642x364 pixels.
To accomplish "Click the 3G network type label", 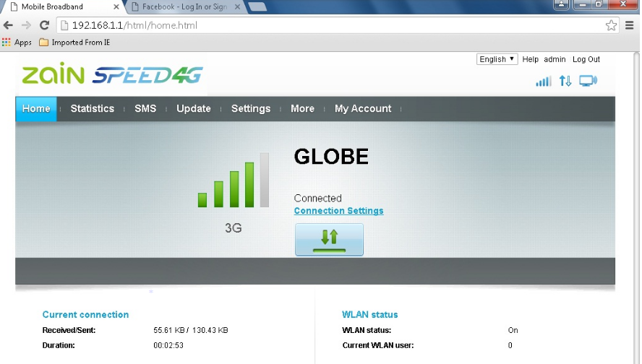I will click(234, 227).
